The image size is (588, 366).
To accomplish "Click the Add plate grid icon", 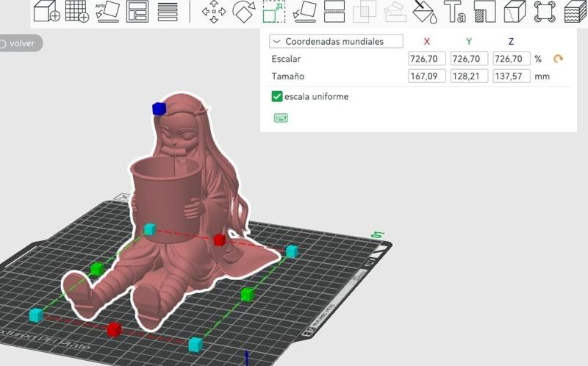I will tap(77, 11).
